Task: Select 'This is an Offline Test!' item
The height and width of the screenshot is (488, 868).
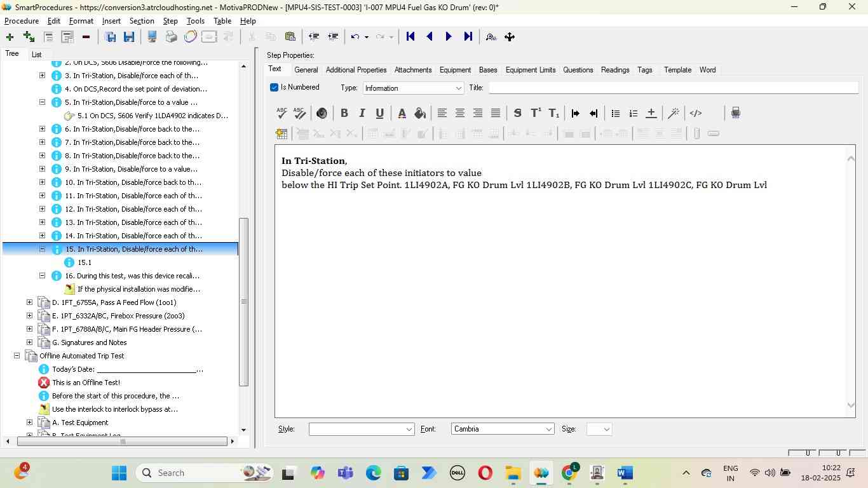Action: click(86, 383)
